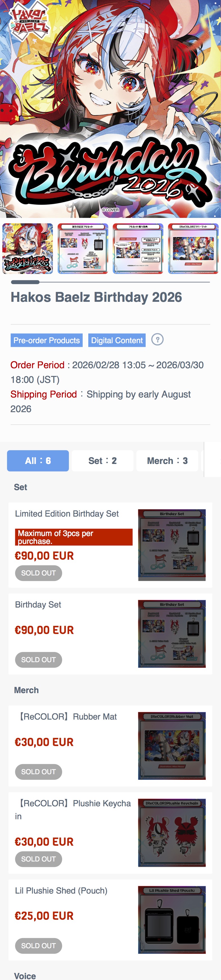Click the Pre-order Products tag

pos(47,340)
